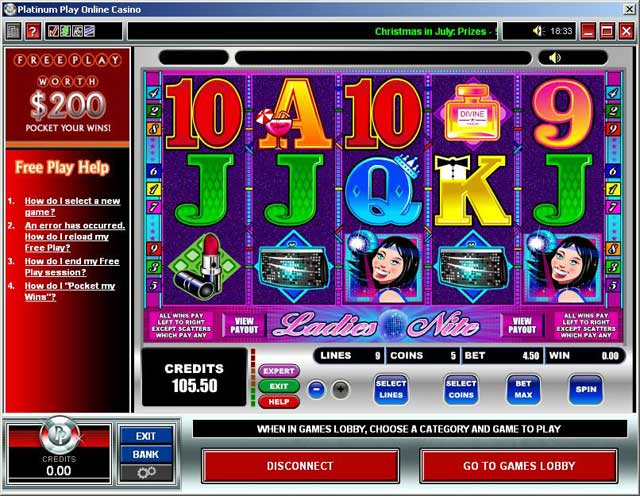
Task: Open SELECT COINS control
Action: click(x=461, y=389)
